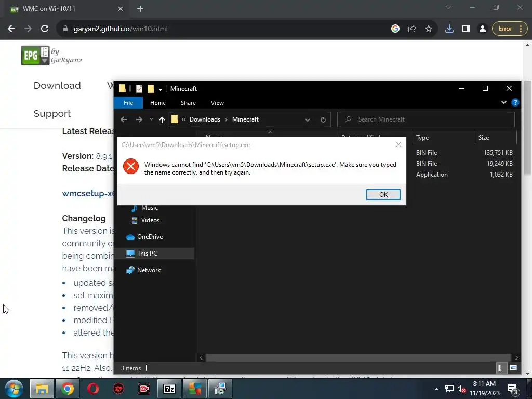Open the Download menu on webpage
Viewport: 532px width, 399px height.
57,86
